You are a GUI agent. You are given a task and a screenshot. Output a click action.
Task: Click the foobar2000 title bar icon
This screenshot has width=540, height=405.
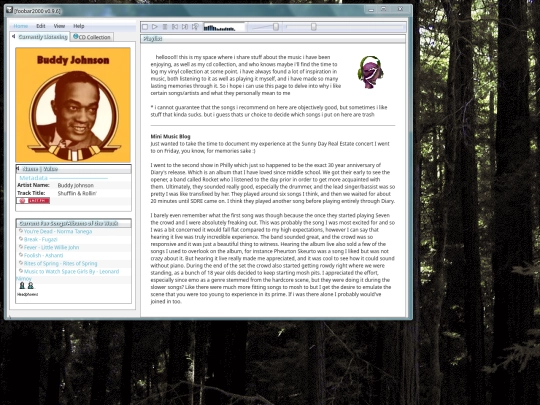click(9, 10)
